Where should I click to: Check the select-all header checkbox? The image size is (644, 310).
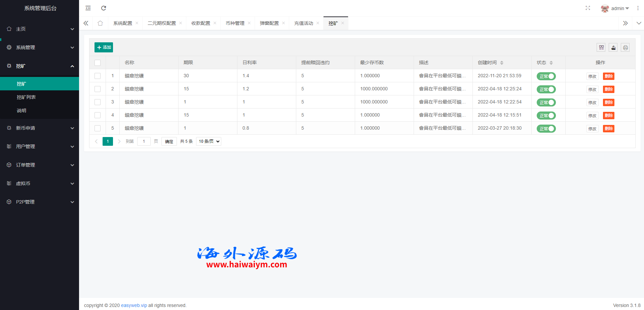(x=98, y=63)
